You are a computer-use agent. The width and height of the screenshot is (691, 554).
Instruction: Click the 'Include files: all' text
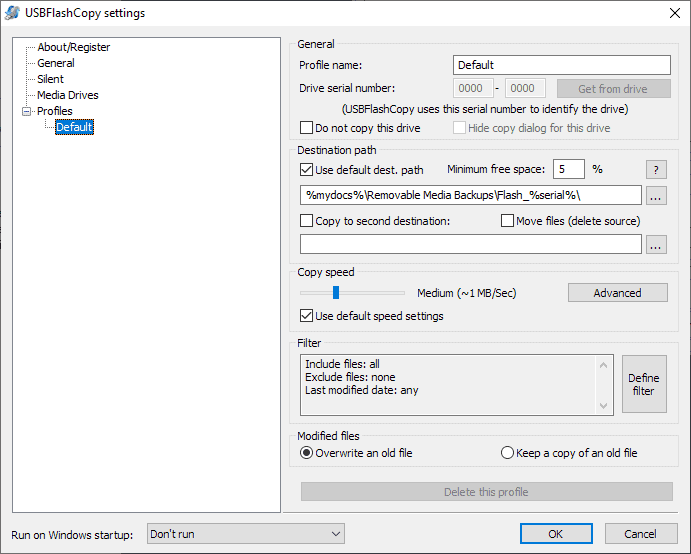[342, 364]
